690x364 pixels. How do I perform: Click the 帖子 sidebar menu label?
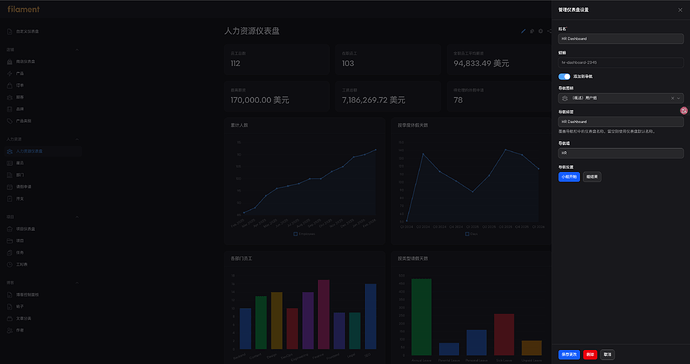[20, 307]
